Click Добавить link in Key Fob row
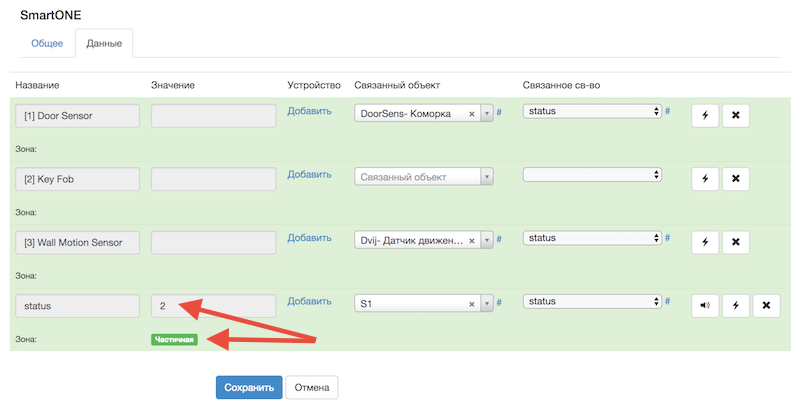This screenshot has width=800, height=409. tap(309, 174)
